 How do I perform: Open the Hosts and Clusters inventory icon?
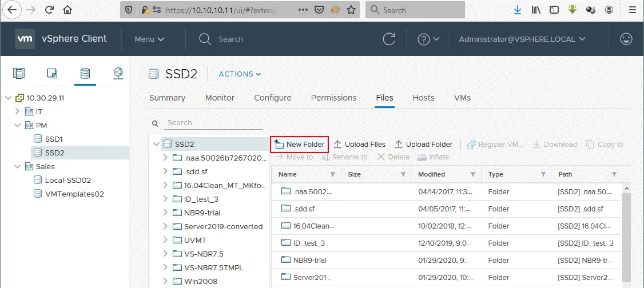pyautogui.click(x=19, y=73)
